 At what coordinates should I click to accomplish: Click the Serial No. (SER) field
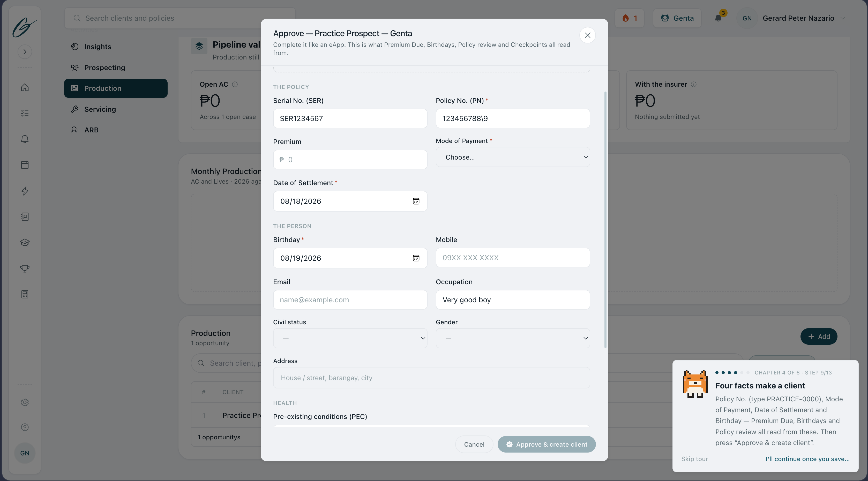pos(350,118)
